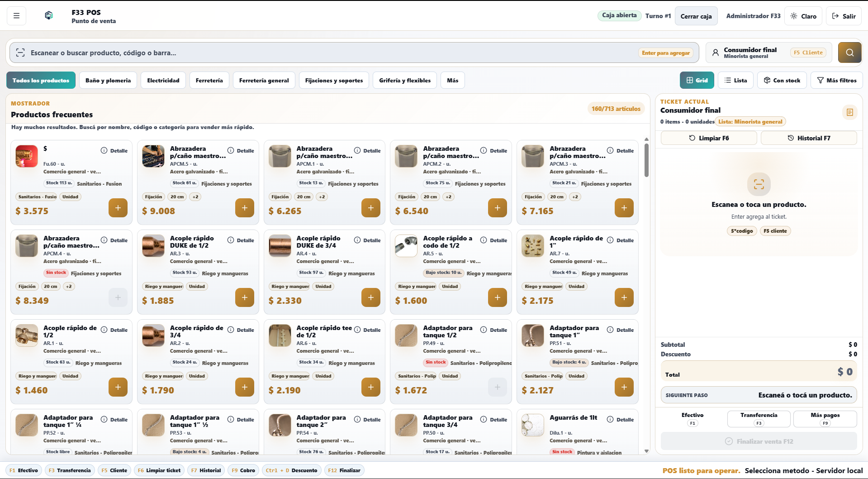Image resolution: width=868 pixels, height=479 pixels.
Task: Select Todos los productos tab
Action: pos(41,80)
